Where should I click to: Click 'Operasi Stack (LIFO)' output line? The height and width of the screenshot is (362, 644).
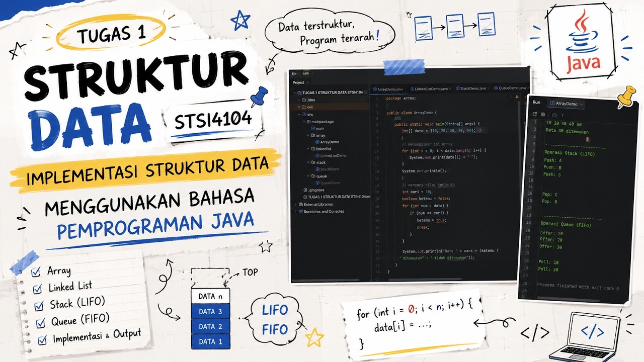569,153
